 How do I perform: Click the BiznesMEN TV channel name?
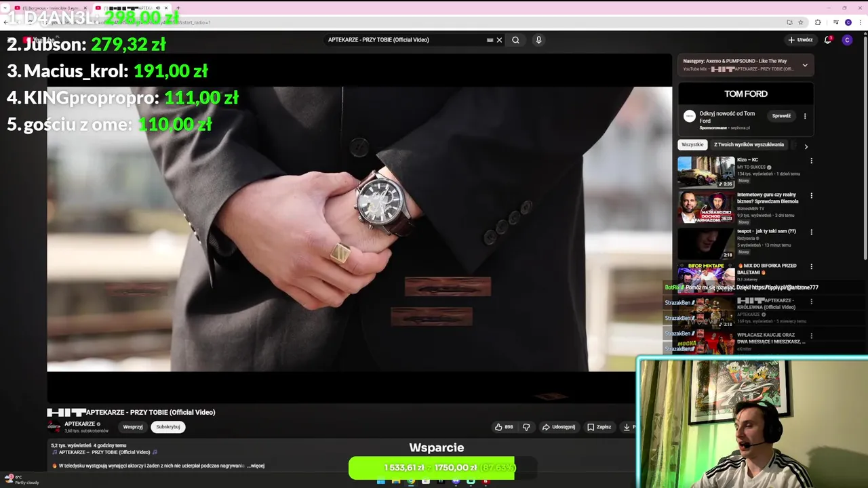click(751, 209)
